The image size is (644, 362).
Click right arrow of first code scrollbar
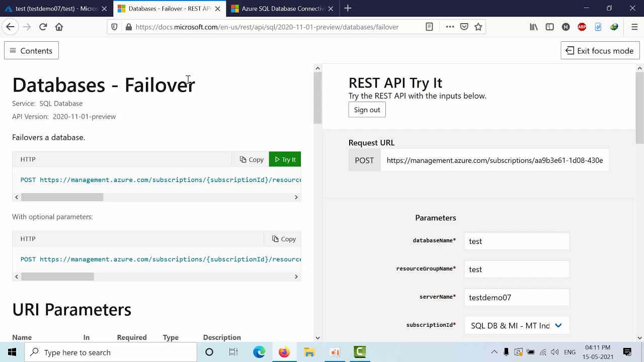(x=296, y=197)
